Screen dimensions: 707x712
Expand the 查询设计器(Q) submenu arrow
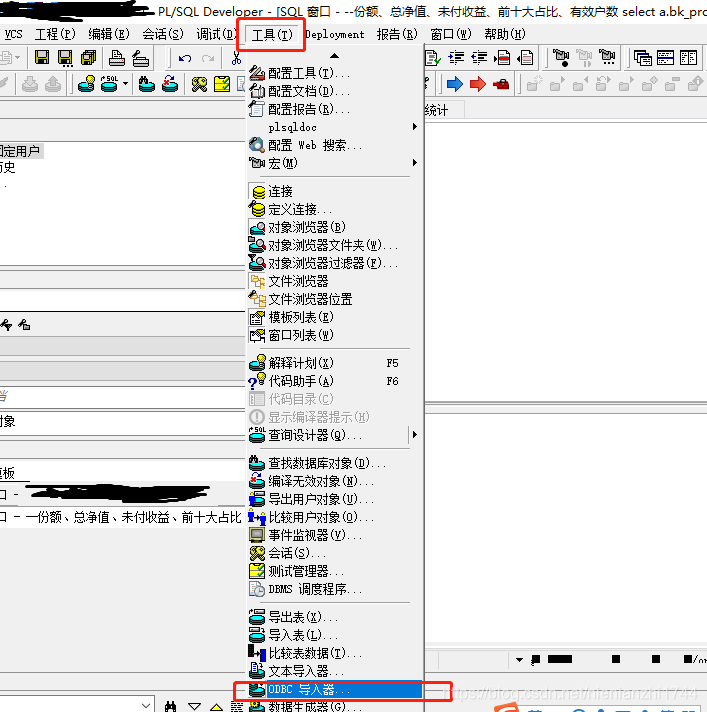click(x=415, y=435)
